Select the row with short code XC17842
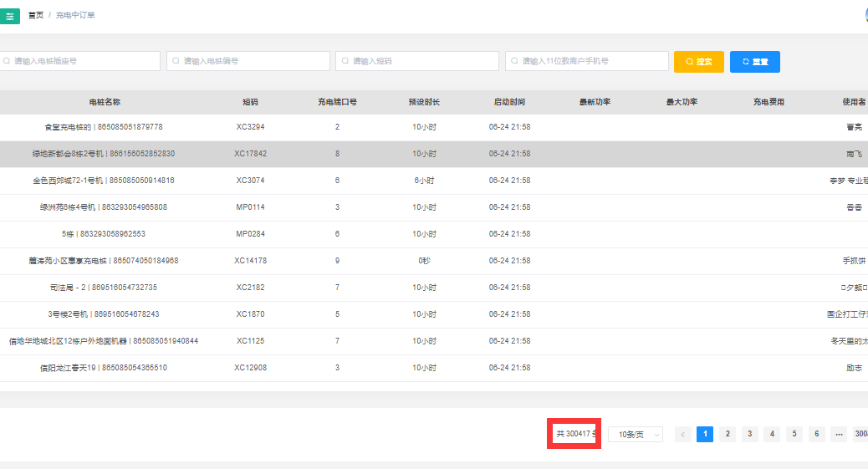868x469 pixels. 250,154
